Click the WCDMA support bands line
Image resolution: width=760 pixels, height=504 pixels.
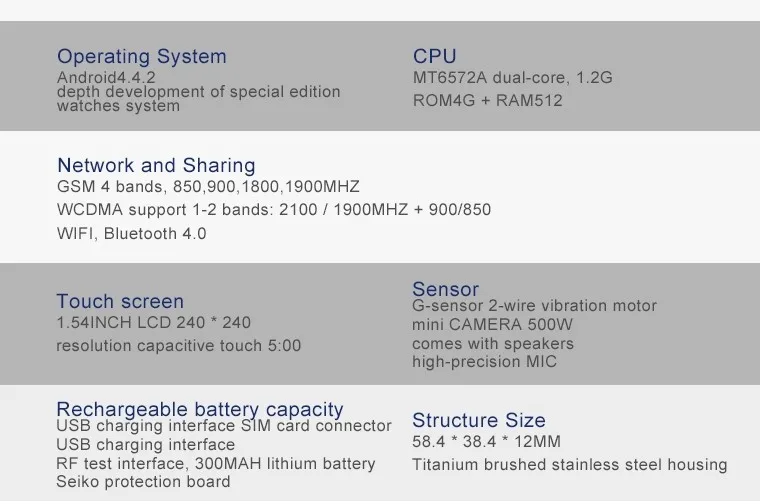point(274,210)
